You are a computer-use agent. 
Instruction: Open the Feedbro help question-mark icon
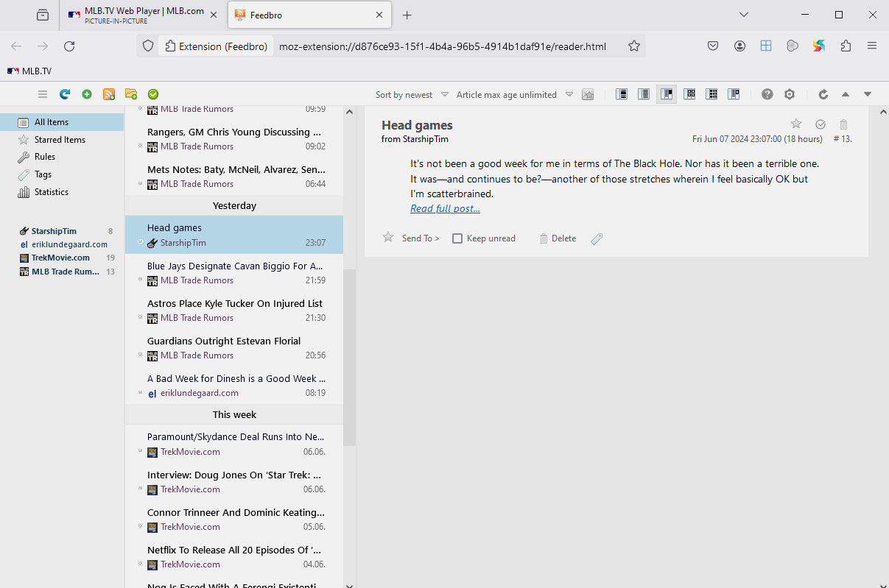click(x=767, y=94)
